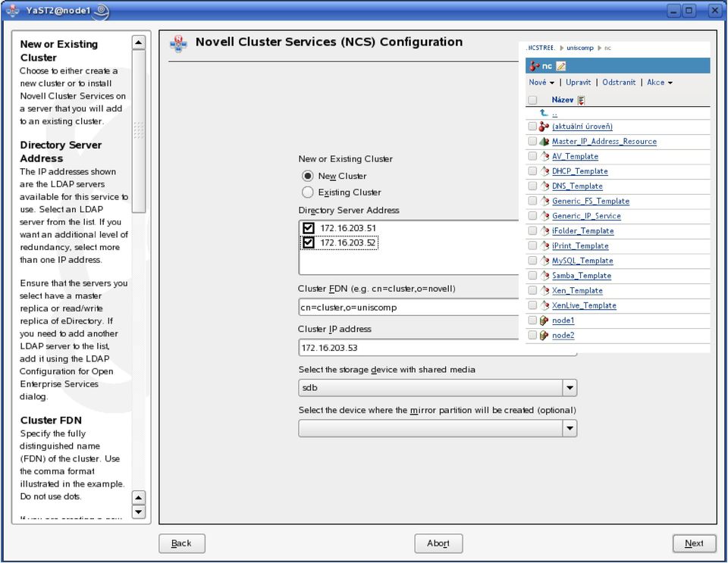728x563 pixels.
Task: Click the Xen_Template icon
Action: (544, 290)
